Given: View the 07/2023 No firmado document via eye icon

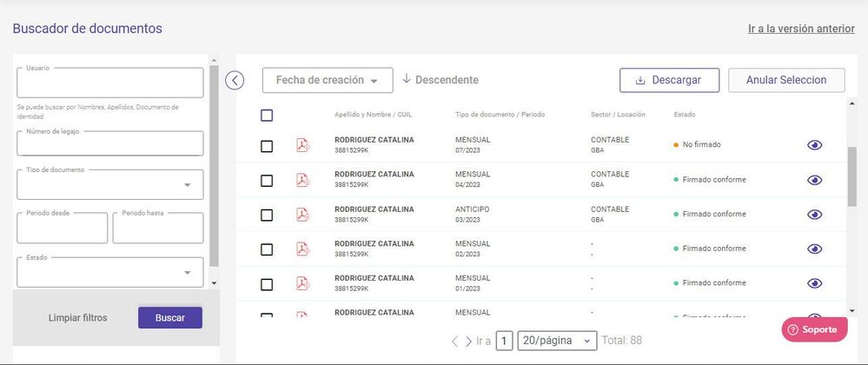Looking at the screenshot, I should [x=814, y=145].
